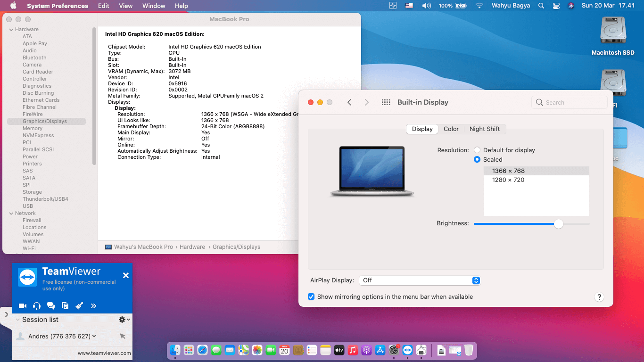This screenshot has height=362, width=644.
Task: Open Podcasts from the Dock
Action: coord(366,350)
